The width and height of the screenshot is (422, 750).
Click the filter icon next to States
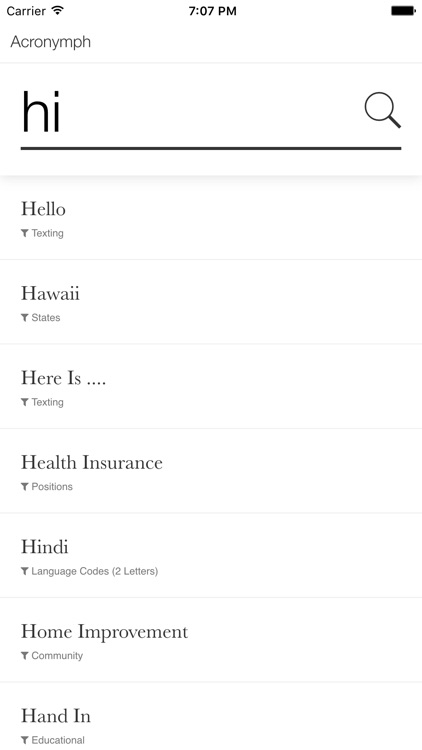[x=25, y=318]
